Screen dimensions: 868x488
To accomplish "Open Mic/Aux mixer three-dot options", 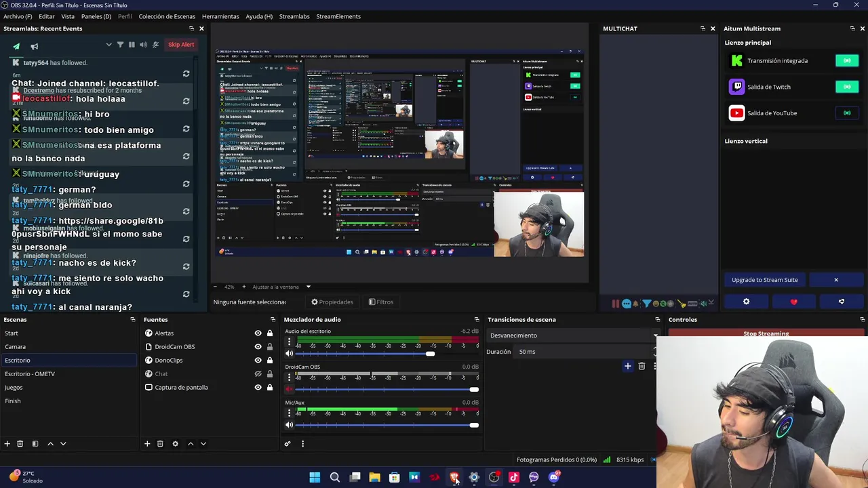I will click(x=289, y=413).
